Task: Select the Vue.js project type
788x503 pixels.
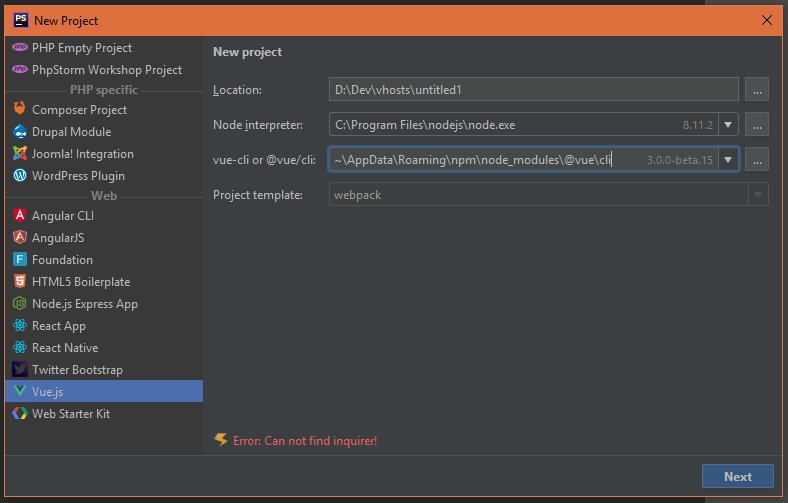Action: (x=104, y=391)
